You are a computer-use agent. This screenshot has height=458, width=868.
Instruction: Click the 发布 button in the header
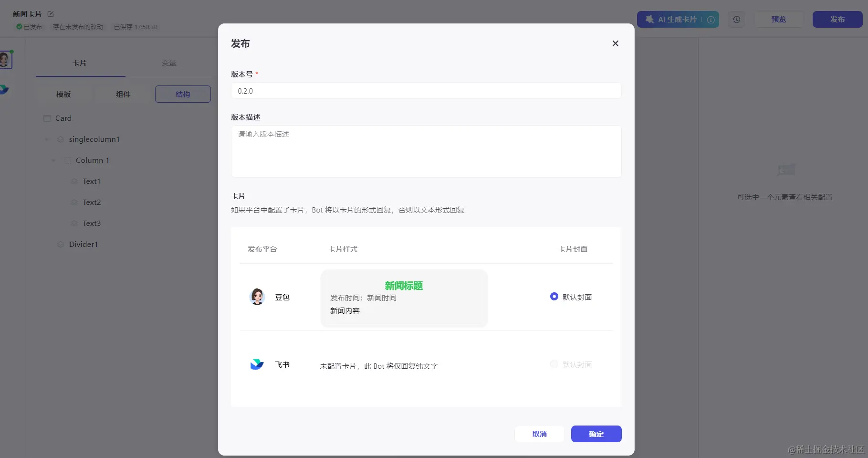click(837, 20)
